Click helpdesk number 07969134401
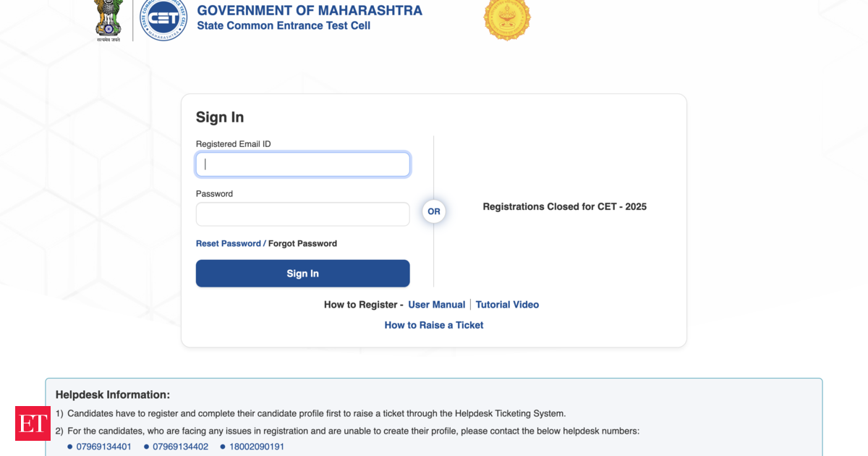Image resolution: width=868 pixels, height=456 pixels. pos(104,447)
